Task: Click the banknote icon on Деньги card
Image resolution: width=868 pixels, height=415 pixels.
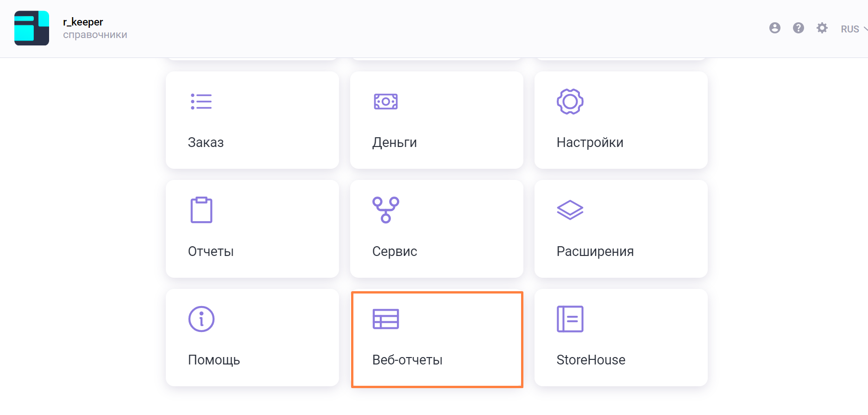Action: [385, 102]
